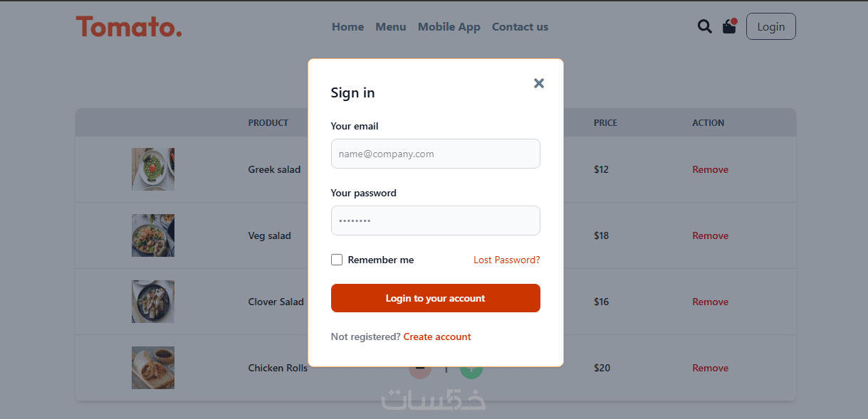The image size is (868, 419).
Task: Go to Mobile App section
Action: (x=449, y=27)
